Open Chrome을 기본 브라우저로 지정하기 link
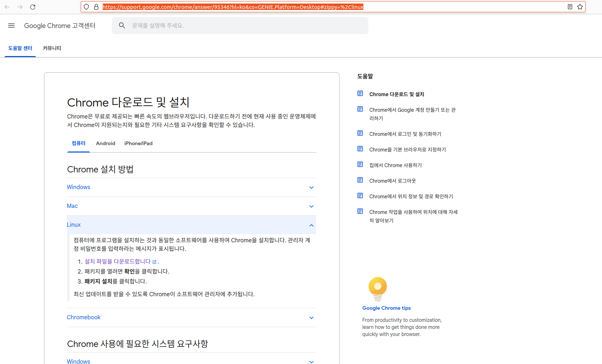This screenshot has height=364, width=602. [x=407, y=150]
